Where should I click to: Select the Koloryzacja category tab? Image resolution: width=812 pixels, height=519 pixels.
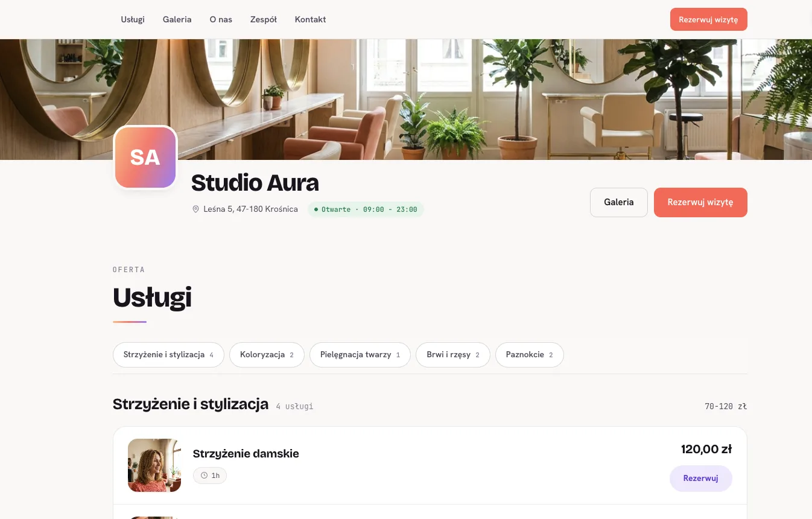click(x=267, y=355)
